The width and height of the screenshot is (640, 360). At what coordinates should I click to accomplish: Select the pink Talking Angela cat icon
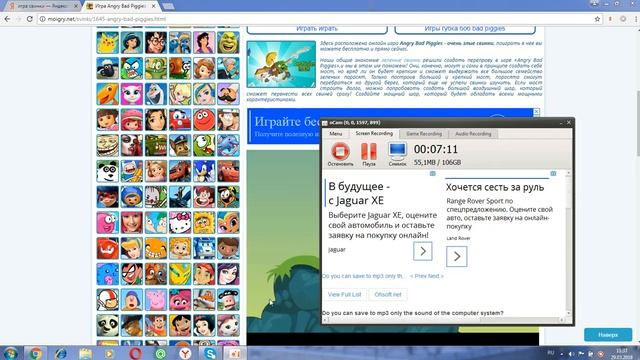132,94
